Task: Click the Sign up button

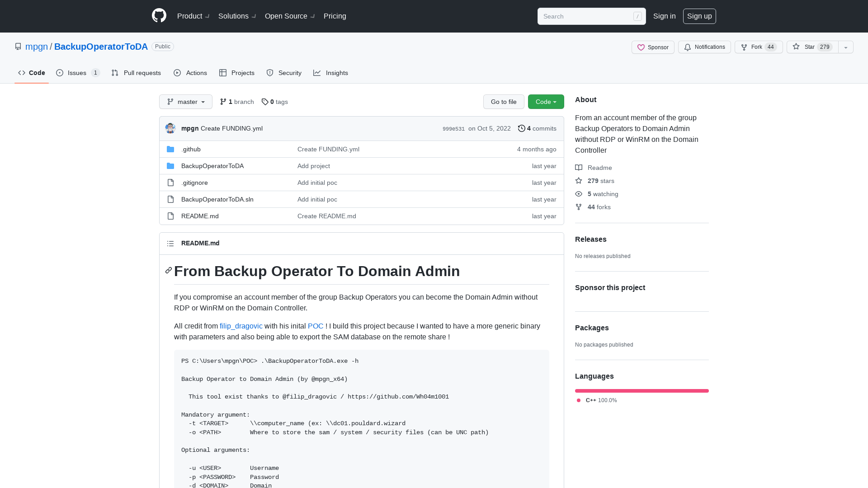Action: click(699, 16)
